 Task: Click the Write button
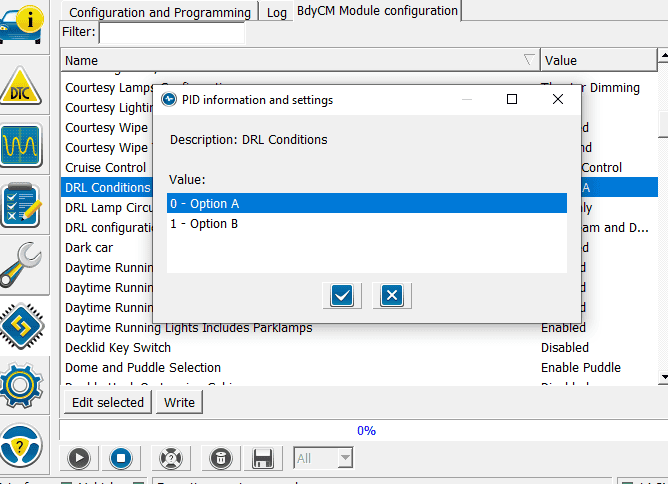pyautogui.click(x=179, y=402)
